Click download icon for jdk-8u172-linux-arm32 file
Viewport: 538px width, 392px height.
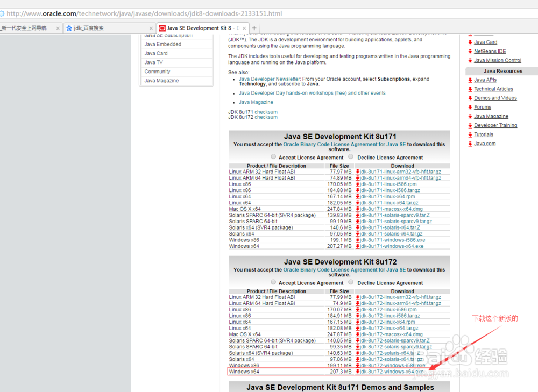[x=358, y=297]
